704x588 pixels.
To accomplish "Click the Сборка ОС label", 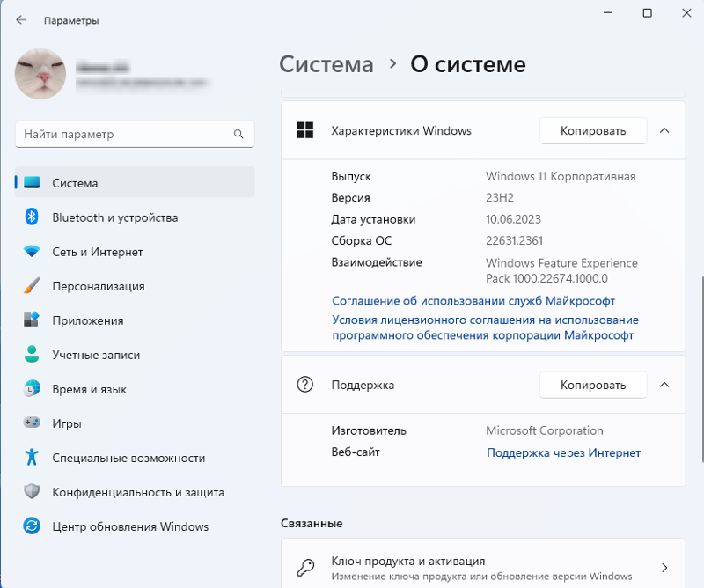I will [362, 241].
